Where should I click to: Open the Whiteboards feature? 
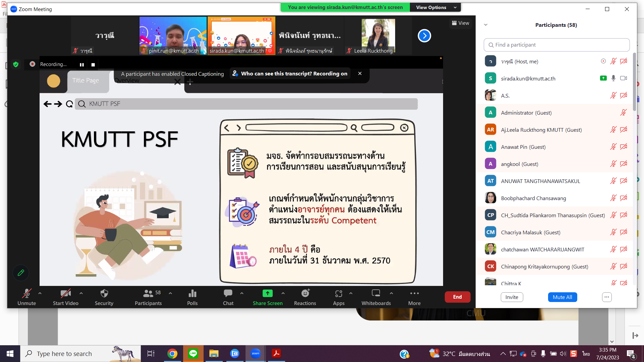tap(376, 297)
